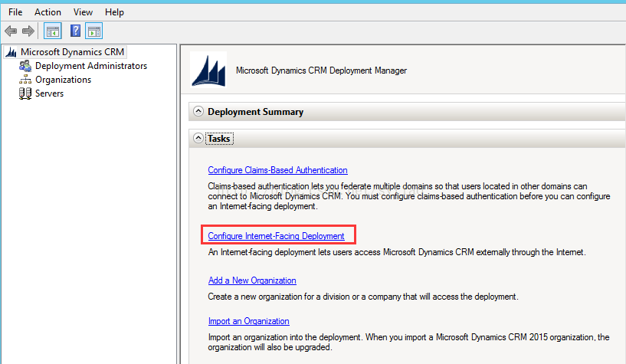Open the Help menu

click(x=114, y=12)
